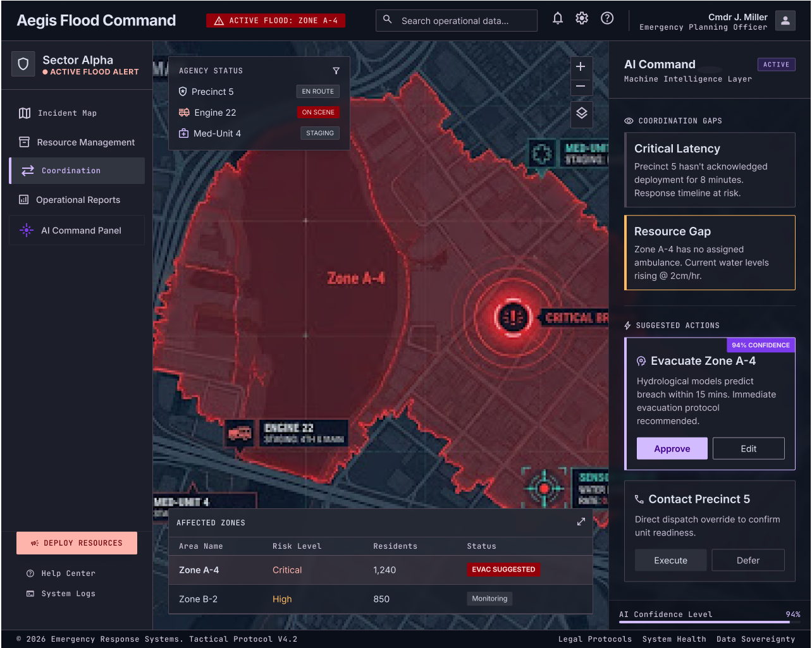
Task: Execute Contact Precinct 5 action
Action: pos(670,561)
